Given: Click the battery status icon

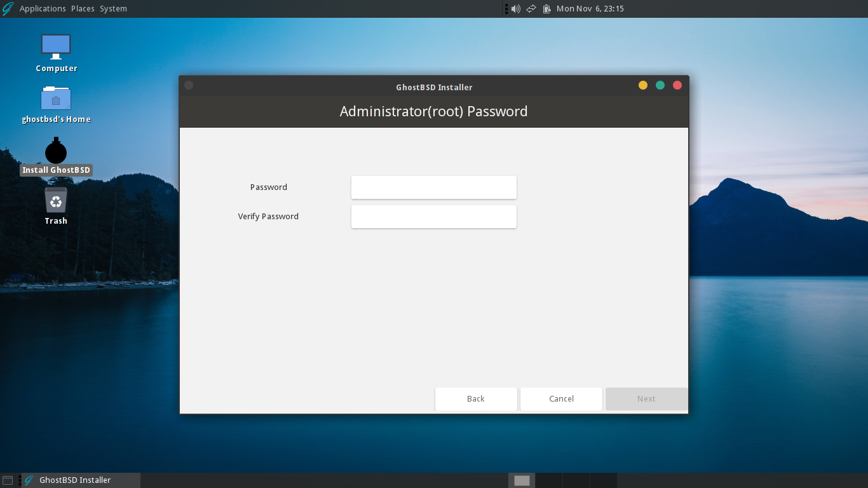Looking at the screenshot, I should tap(546, 9).
